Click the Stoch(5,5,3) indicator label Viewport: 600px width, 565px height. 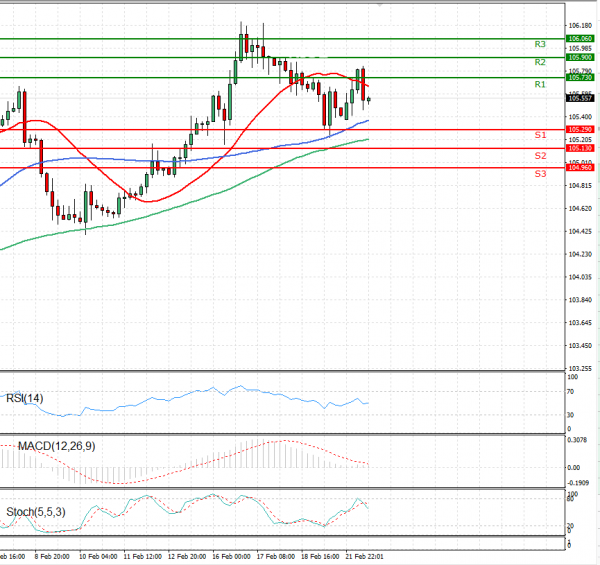point(36,512)
